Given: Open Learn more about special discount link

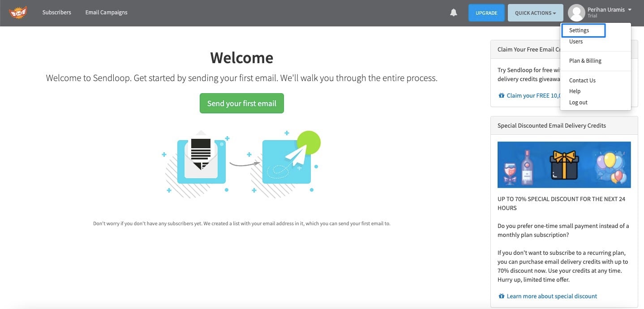Looking at the screenshot, I should pyautogui.click(x=552, y=296).
